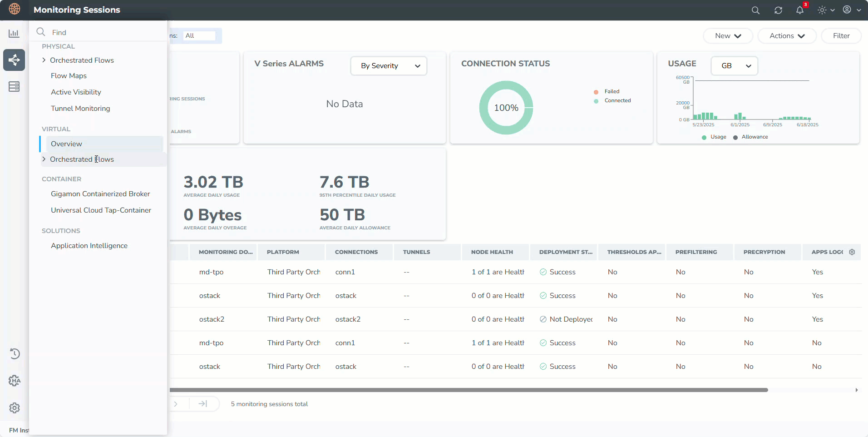Screen dimensions: 868x437
Task: Open Flow Maps
Action: point(69,76)
